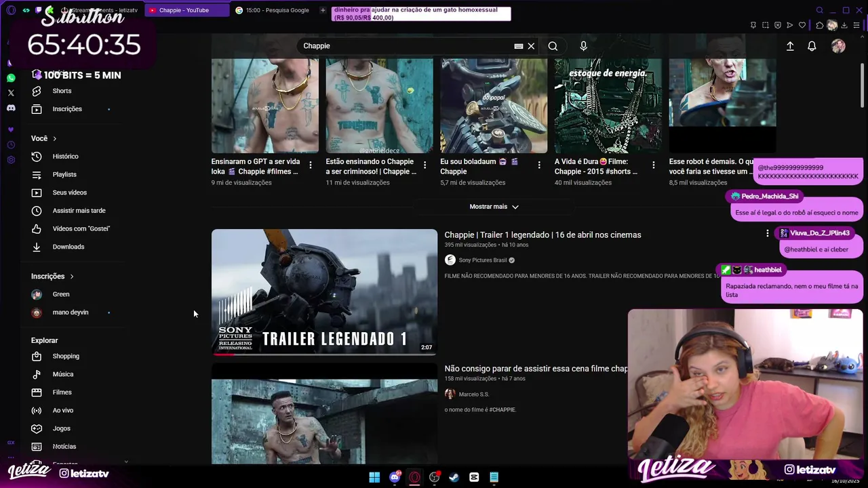Open YouTube notifications bell
The image size is (868, 488).
click(812, 46)
